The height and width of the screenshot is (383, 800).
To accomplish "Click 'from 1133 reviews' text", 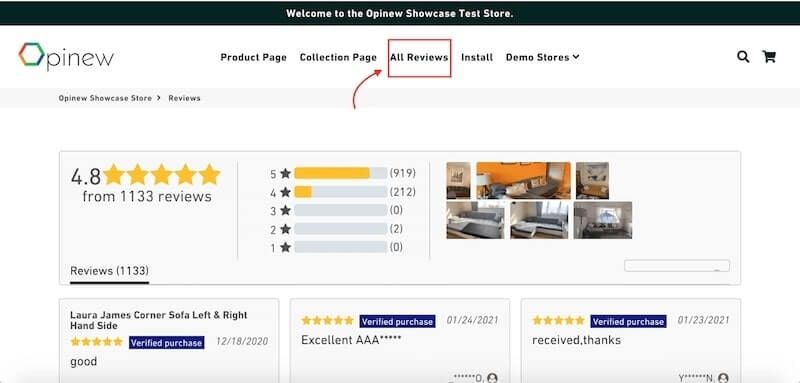I will tap(147, 196).
